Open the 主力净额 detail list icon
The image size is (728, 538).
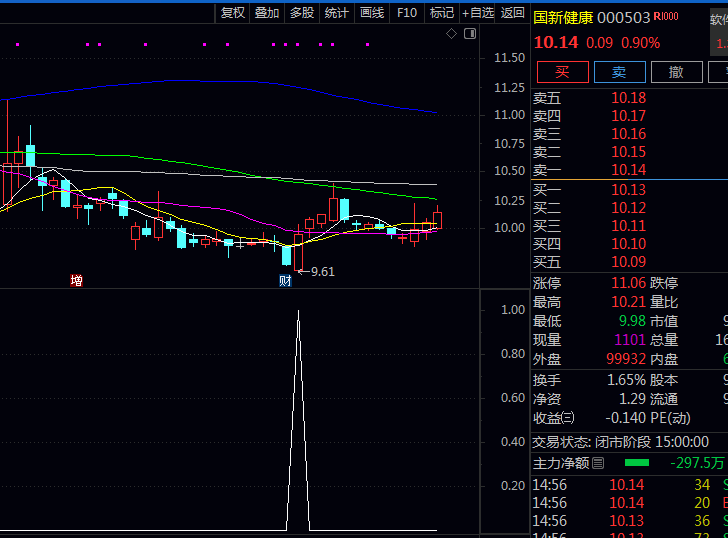pyautogui.click(x=598, y=463)
